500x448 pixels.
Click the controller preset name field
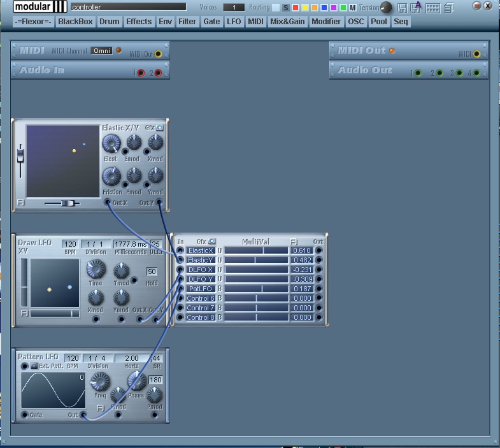pyautogui.click(x=128, y=7)
